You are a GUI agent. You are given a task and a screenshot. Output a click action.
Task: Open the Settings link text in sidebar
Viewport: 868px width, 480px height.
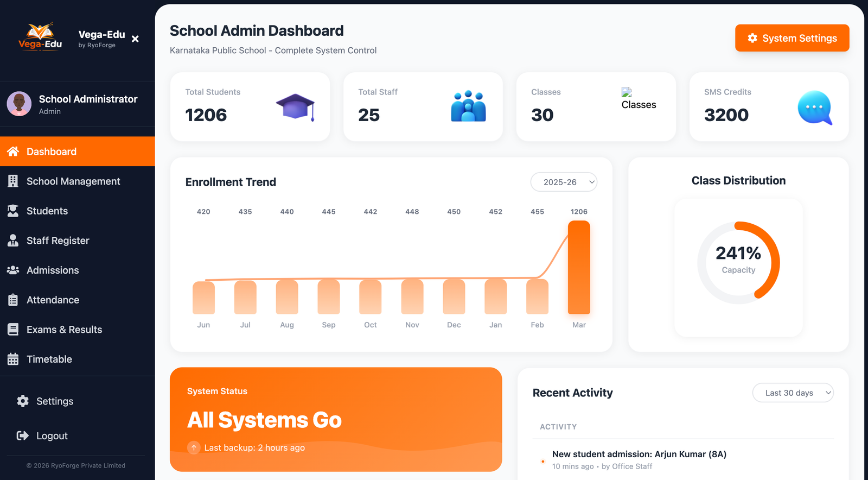(x=55, y=401)
